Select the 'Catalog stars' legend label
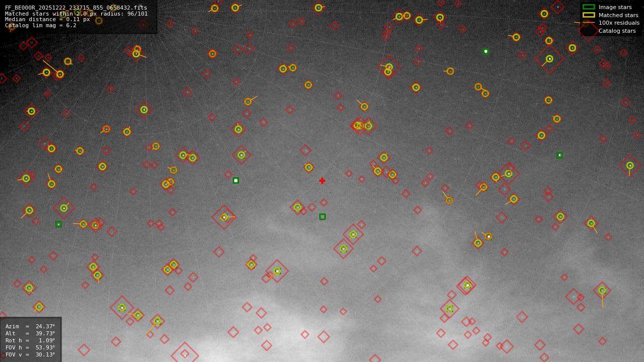The width and height of the screenshot is (644, 362). (x=617, y=31)
